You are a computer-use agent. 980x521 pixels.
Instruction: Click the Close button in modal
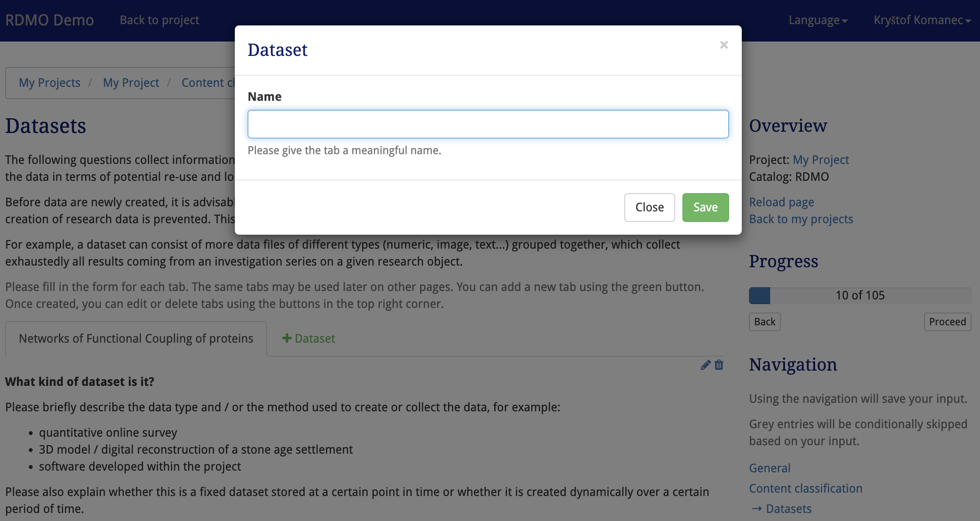click(x=649, y=208)
